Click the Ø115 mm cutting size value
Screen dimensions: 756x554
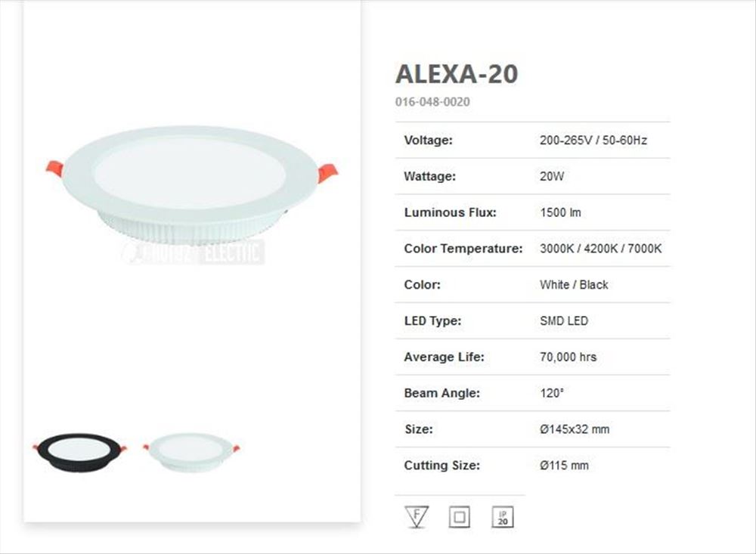tap(564, 466)
